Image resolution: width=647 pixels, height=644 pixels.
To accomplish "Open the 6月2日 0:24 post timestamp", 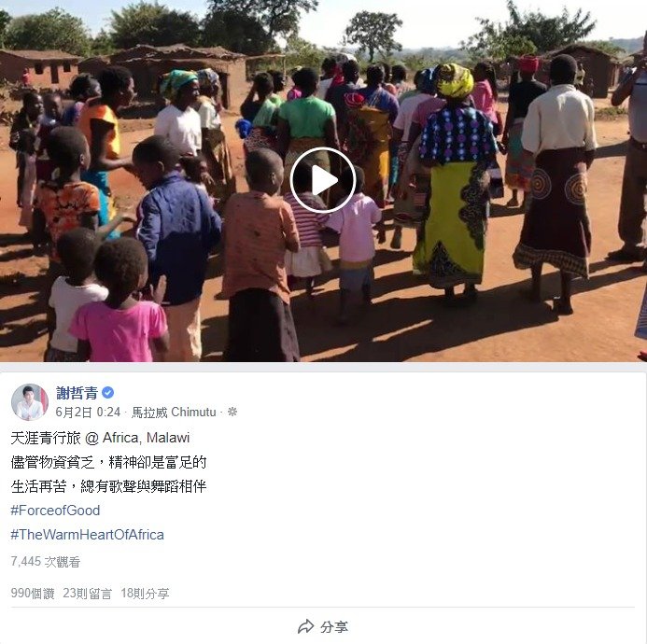I will click(x=88, y=413).
